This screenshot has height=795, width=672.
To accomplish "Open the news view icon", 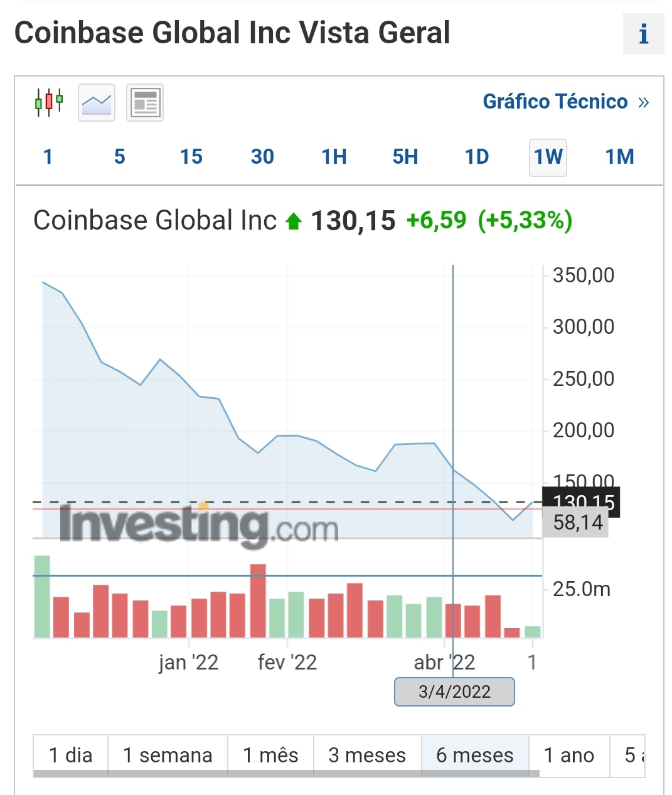I will tap(145, 102).
